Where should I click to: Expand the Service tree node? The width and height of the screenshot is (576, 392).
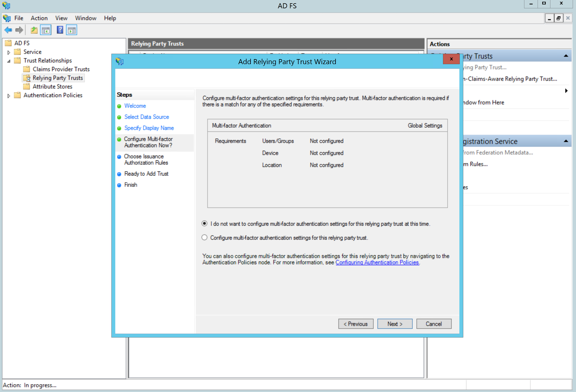point(9,52)
